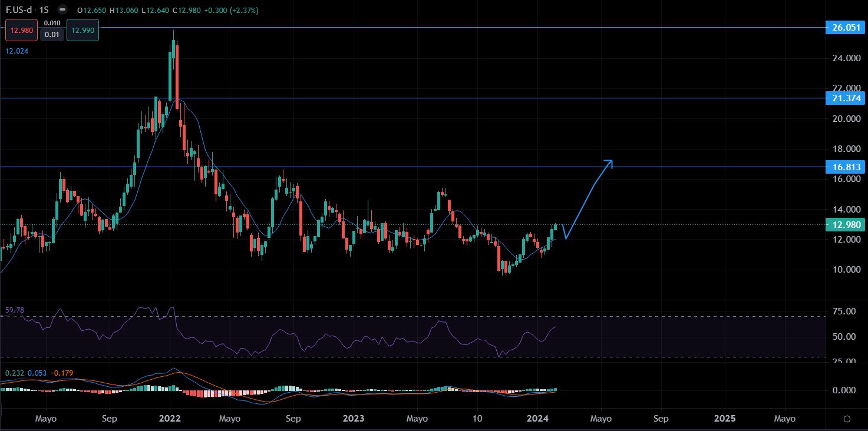Select the 26.051 horizontal line price label
The height and width of the screenshot is (431, 868).
846,28
